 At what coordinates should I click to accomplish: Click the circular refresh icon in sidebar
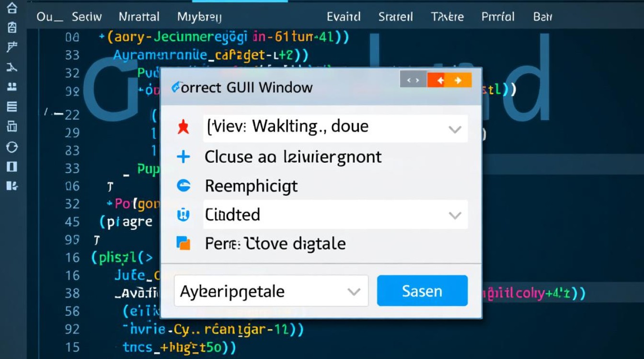12,146
